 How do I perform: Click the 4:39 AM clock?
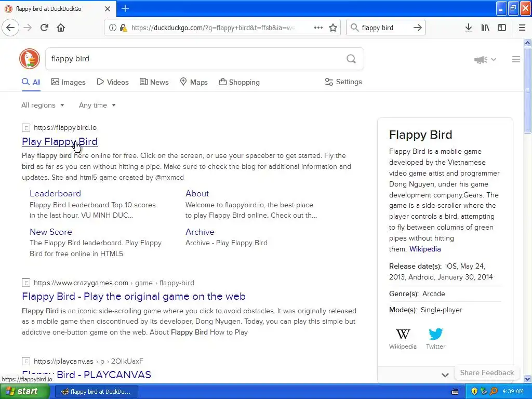513,392
